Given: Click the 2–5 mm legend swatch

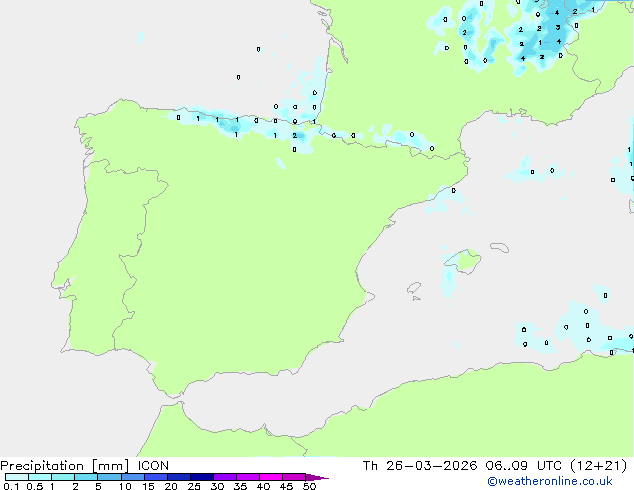Looking at the screenshot, I should click(86, 477).
